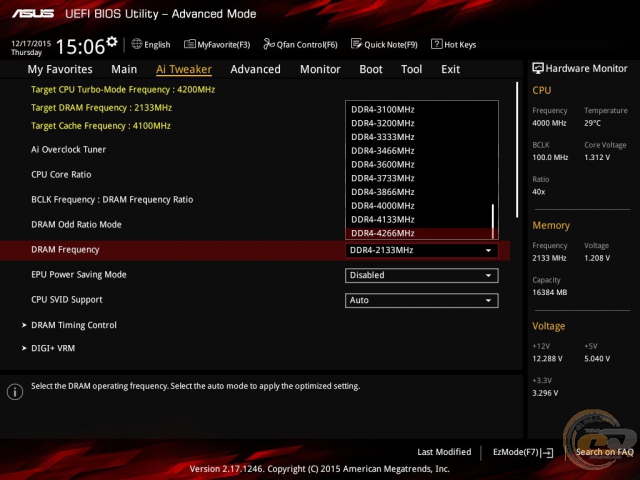Select BCLK Frequency : DRAM Frequency Ratio row
The image size is (640, 480).
pyautogui.click(x=112, y=200)
